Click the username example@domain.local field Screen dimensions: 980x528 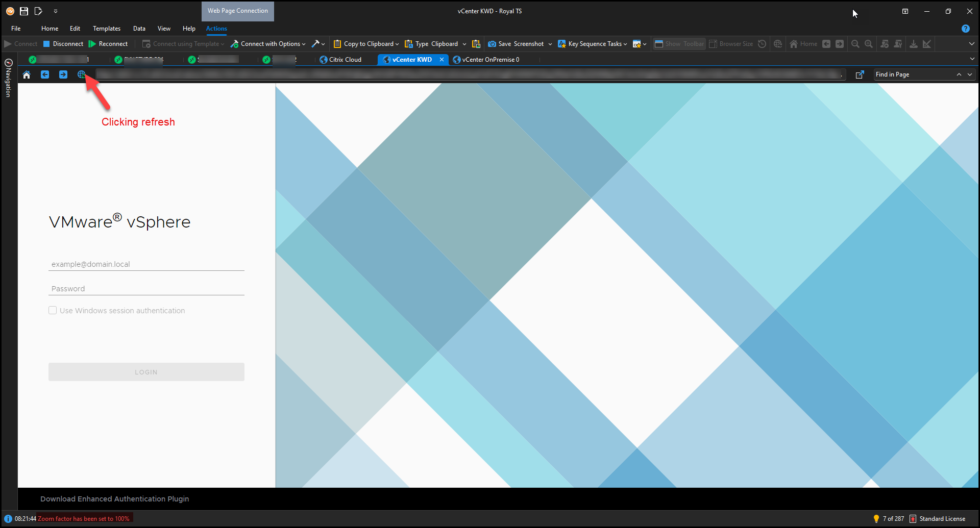click(x=146, y=264)
